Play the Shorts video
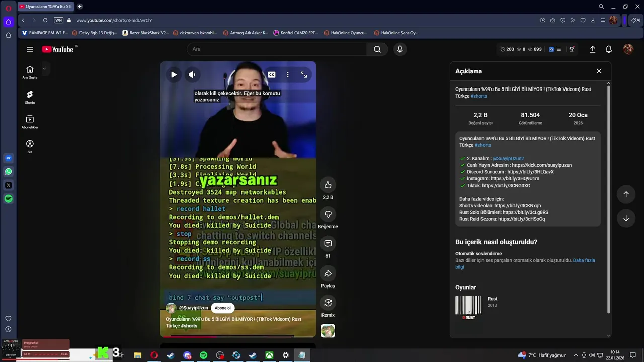This screenshot has width=644, height=362. 174,75
